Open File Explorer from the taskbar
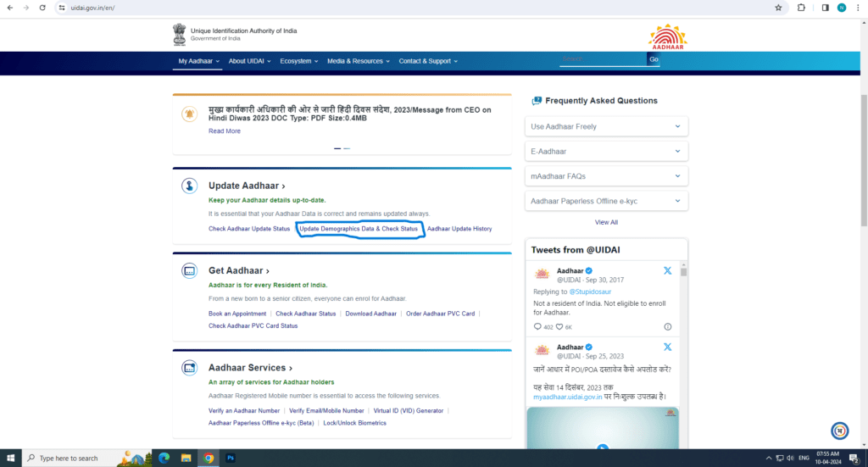Viewport: 868px width, 467px height. (x=186, y=458)
